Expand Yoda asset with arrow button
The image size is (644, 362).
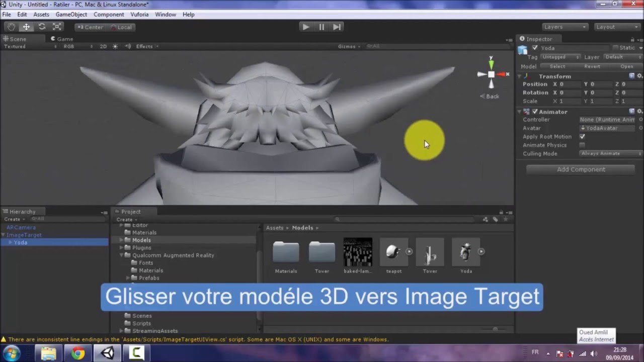tap(481, 251)
